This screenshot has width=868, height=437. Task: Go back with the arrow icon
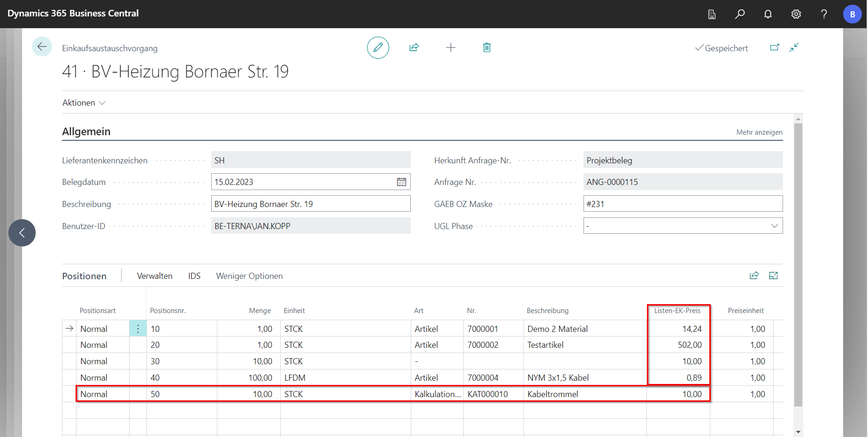(42, 46)
